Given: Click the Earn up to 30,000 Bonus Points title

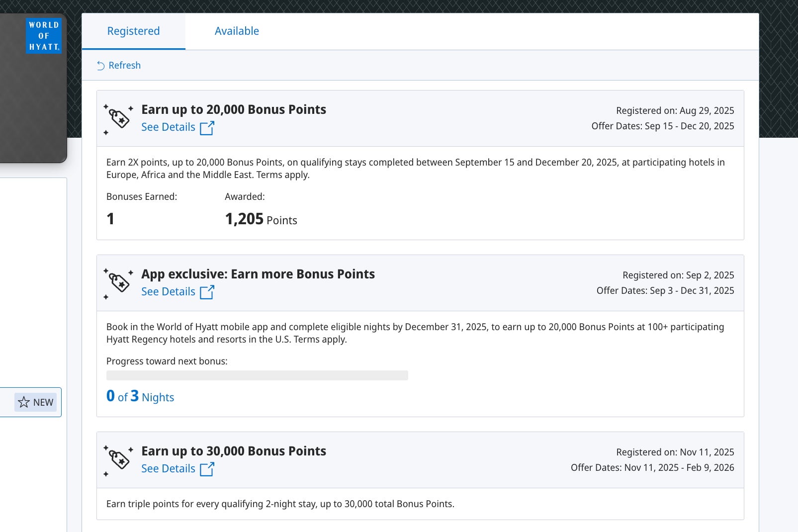Looking at the screenshot, I should (x=234, y=451).
